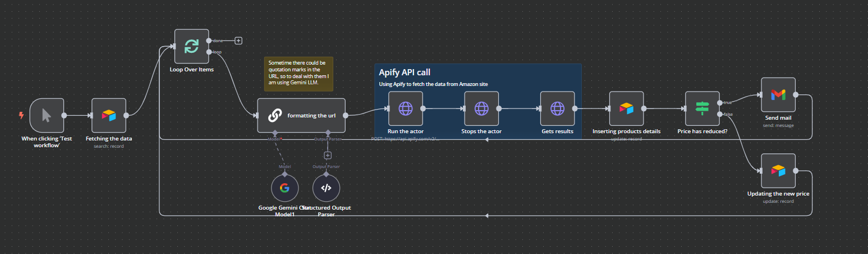Image resolution: width=868 pixels, height=254 pixels.
Task: Click the 'Using Apify to fetch the data' subtitle
Action: coord(433,84)
